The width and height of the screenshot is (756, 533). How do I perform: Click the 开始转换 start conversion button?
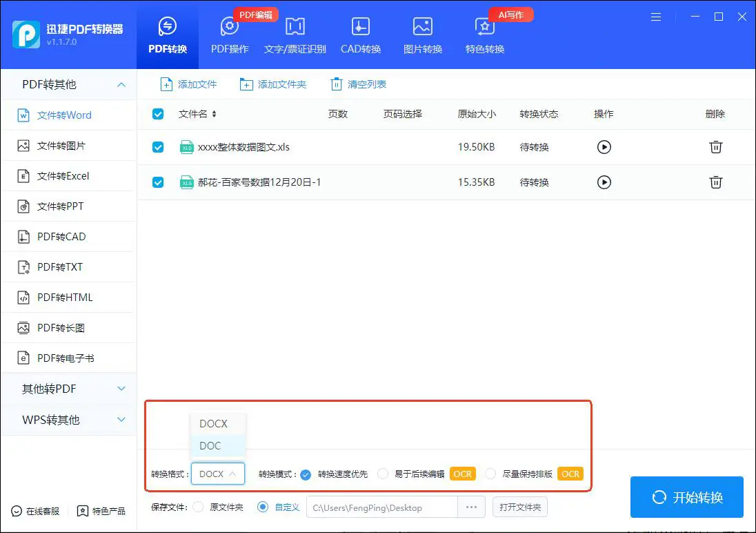(x=686, y=497)
